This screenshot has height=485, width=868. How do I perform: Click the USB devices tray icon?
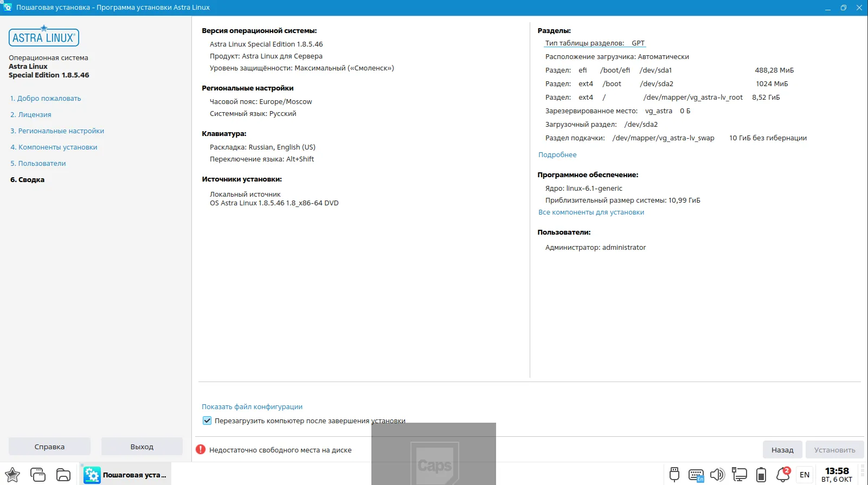coord(674,475)
